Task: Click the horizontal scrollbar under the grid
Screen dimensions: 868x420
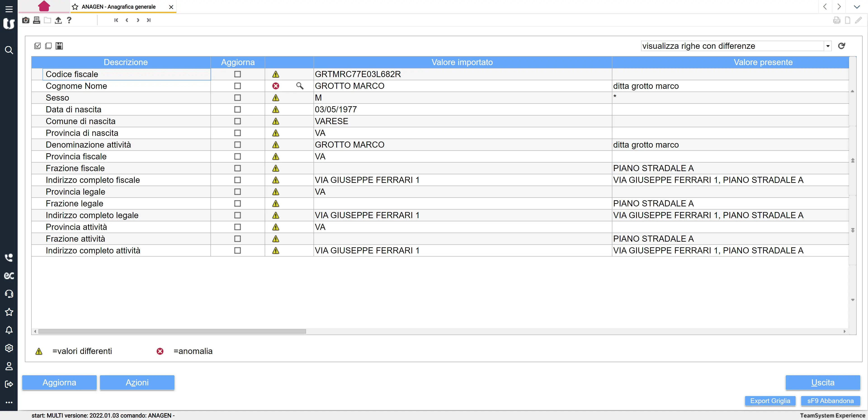Action: pyautogui.click(x=172, y=331)
